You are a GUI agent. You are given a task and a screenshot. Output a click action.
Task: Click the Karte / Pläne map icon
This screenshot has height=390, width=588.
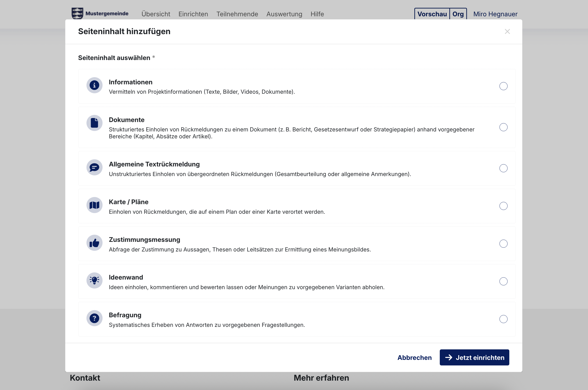[95, 205]
